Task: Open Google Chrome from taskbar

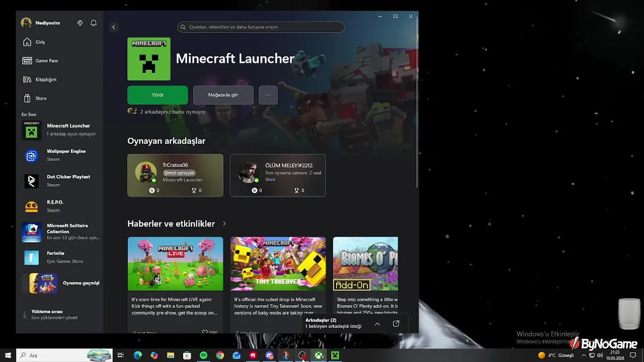Action: [220, 355]
